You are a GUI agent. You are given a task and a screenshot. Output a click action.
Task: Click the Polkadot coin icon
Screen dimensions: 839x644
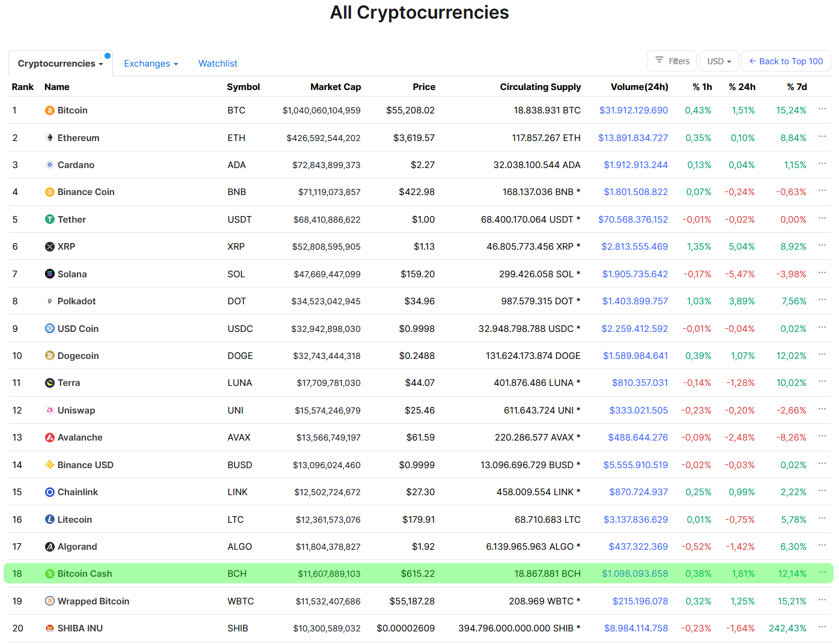point(50,301)
